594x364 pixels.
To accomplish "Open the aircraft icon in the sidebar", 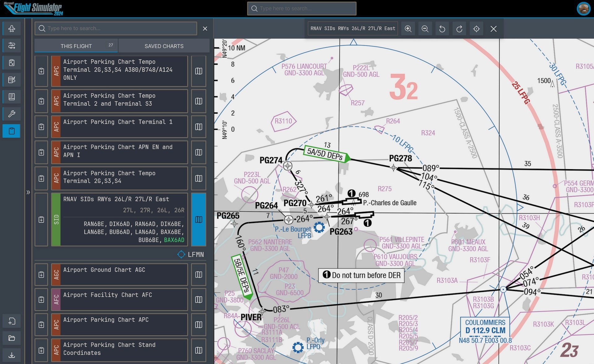I will coord(12,29).
